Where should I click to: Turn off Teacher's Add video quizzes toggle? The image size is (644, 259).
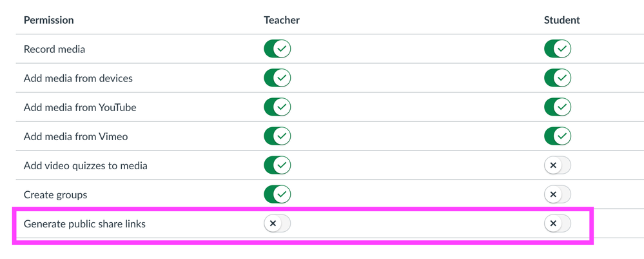[277, 165]
